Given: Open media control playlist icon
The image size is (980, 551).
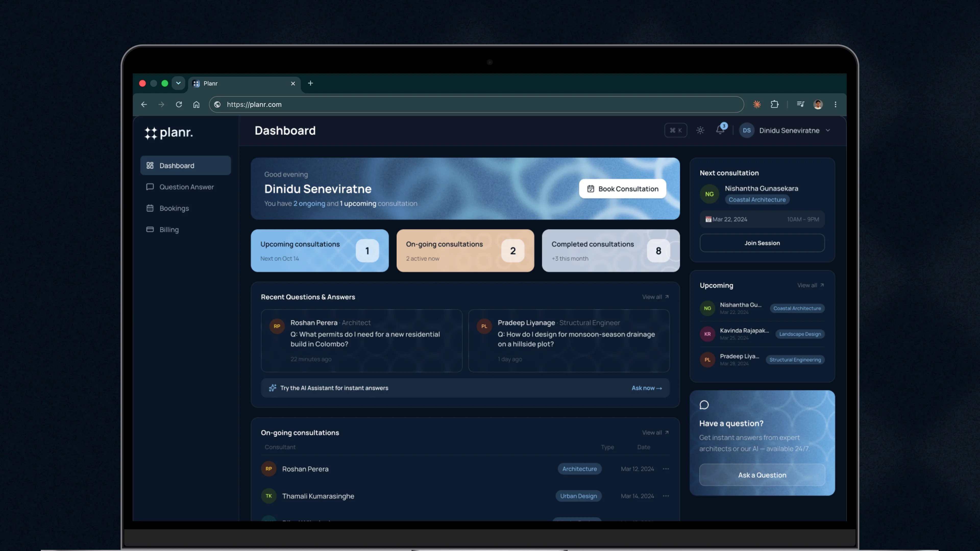Looking at the screenshot, I should 800,104.
